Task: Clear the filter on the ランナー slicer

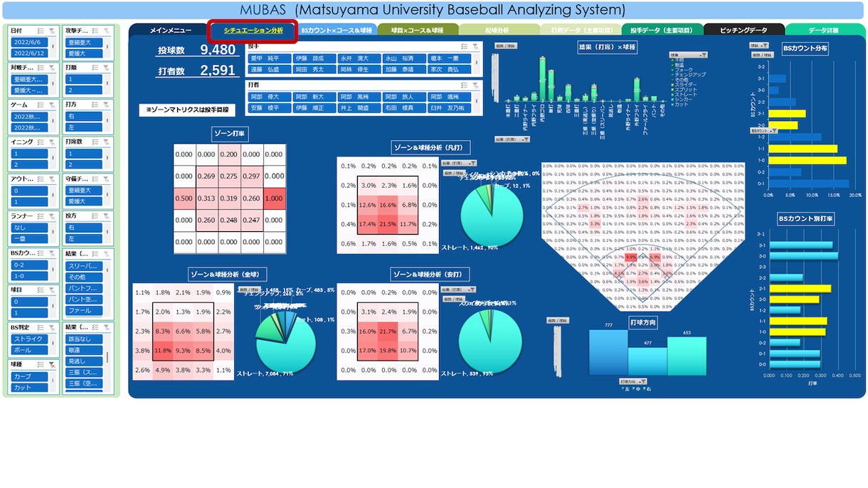Action: pyautogui.click(x=52, y=216)
